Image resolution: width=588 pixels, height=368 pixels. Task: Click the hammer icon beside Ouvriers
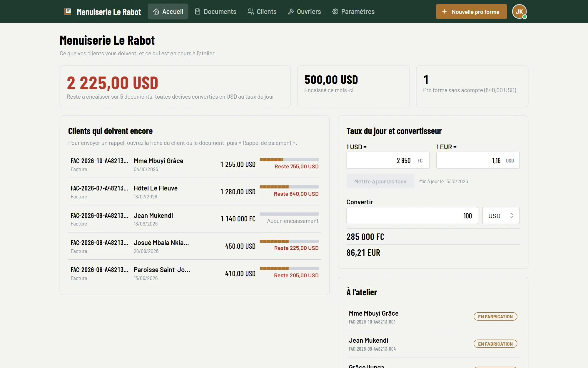tap(291, 11)
